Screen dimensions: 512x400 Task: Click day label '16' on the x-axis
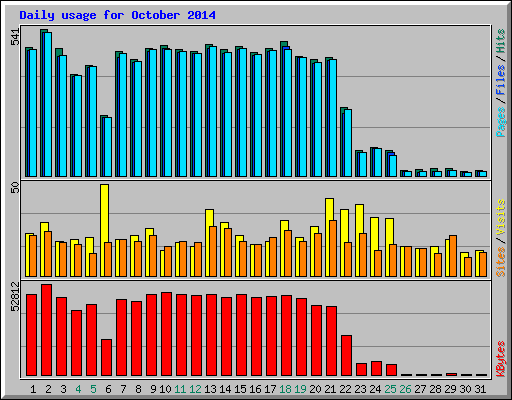coord(255,389)
